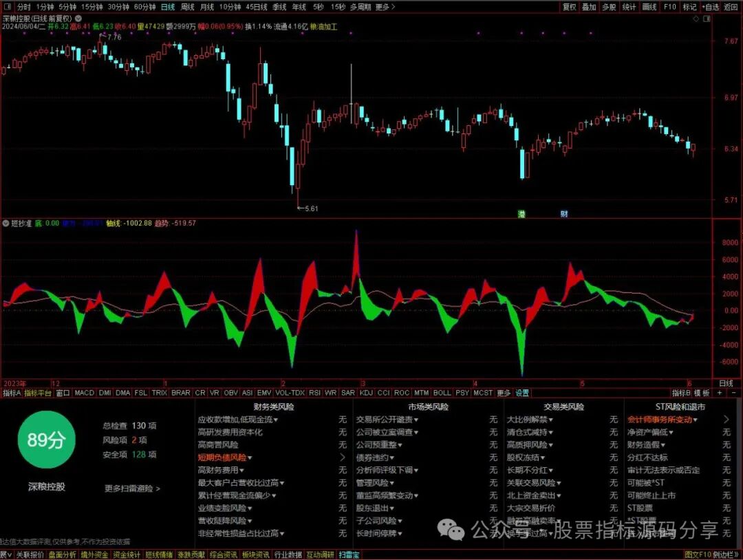
Task: Open arrow beside 短期负债风险 row
Action: [343, 457]
